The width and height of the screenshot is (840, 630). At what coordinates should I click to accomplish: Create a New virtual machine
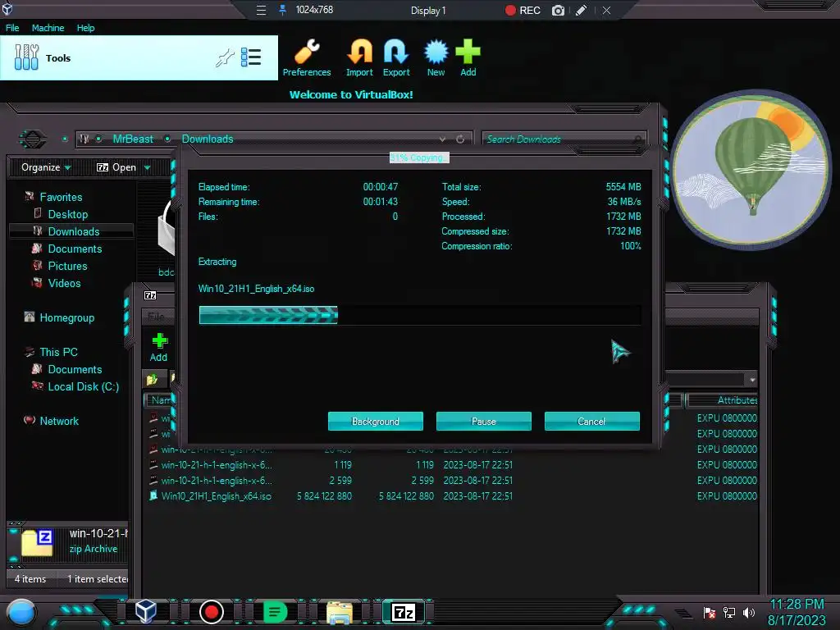click(436, 58)
